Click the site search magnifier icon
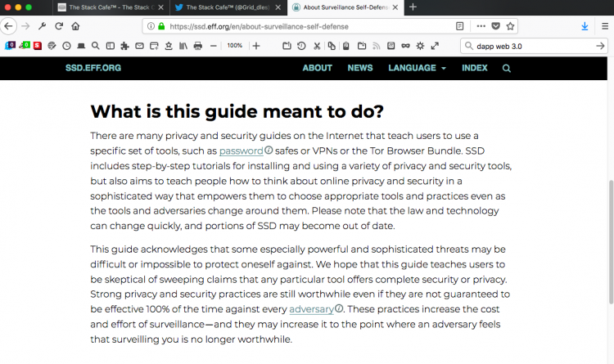 point(506,69)
